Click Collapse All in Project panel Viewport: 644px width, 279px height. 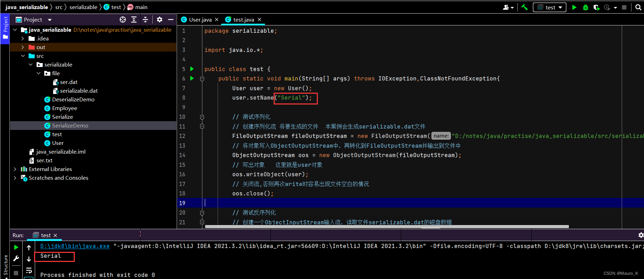pos(145,20)
